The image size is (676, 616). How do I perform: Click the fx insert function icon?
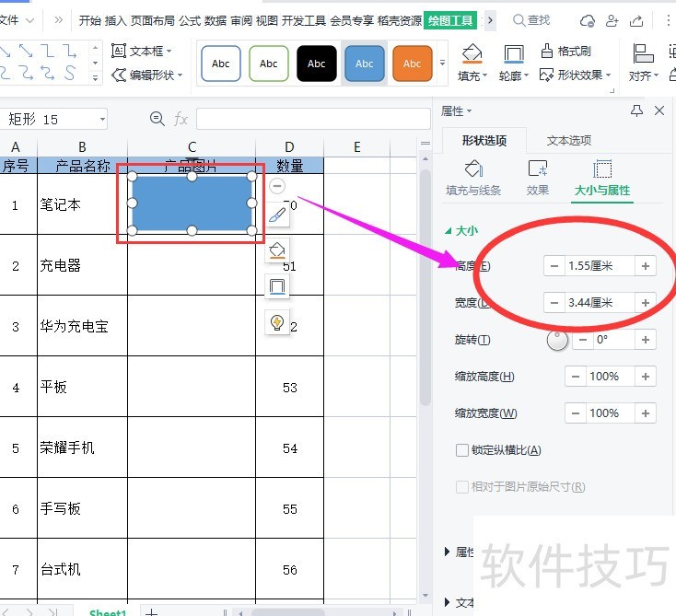(181, 119)
